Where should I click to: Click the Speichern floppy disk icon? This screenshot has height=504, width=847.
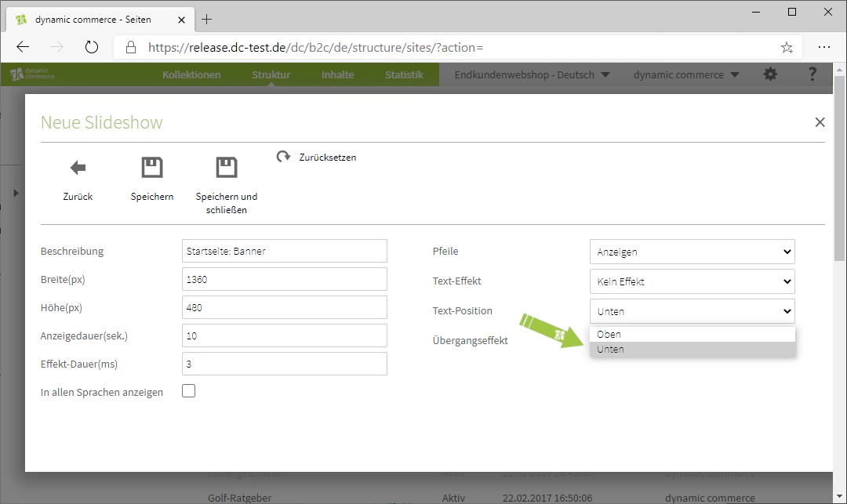152,167
